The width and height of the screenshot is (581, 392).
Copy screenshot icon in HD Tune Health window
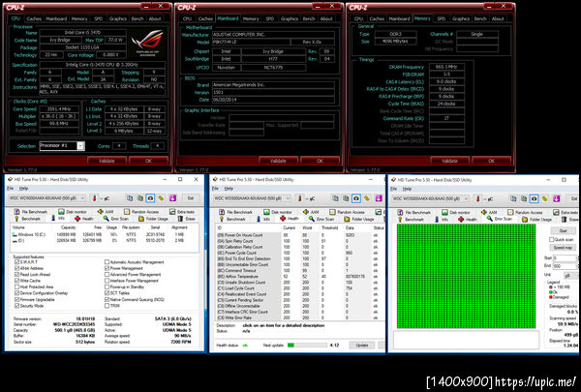coord(346,198)
